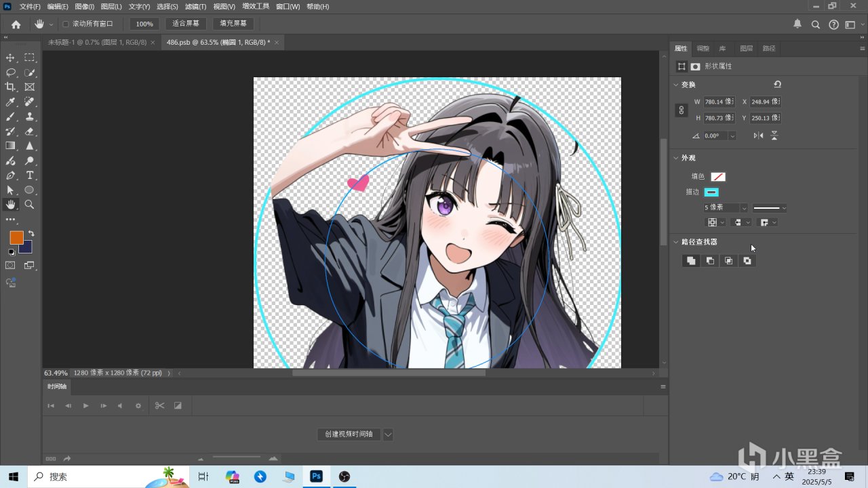Open notifications bell icon
This screenshot has height=488, width=868.
[x=797, y=24]
